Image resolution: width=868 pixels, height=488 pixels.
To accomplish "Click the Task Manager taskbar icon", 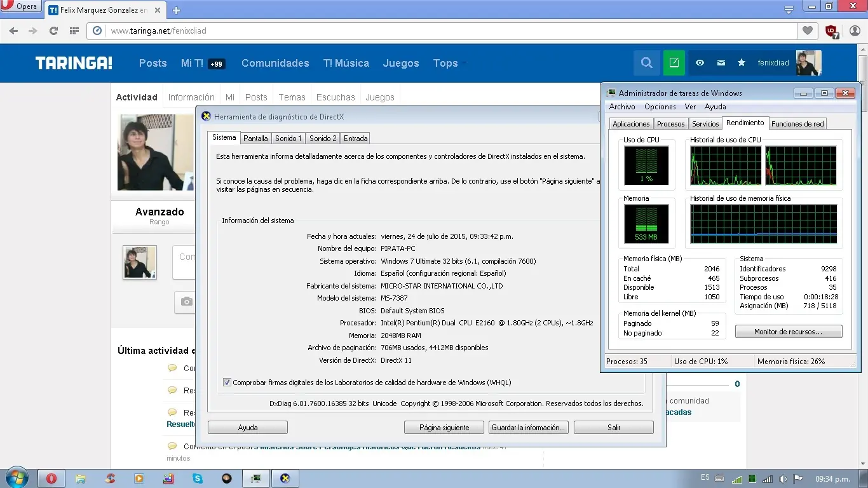I will coord(255,478).
